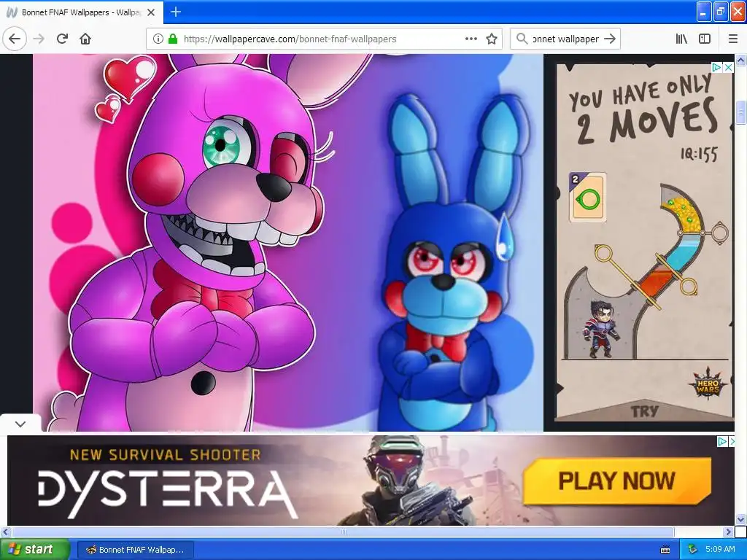The width and height of the screenshot is (747, 560).
Task: Click the 5:09 AM clock
Action: [720, 549]
